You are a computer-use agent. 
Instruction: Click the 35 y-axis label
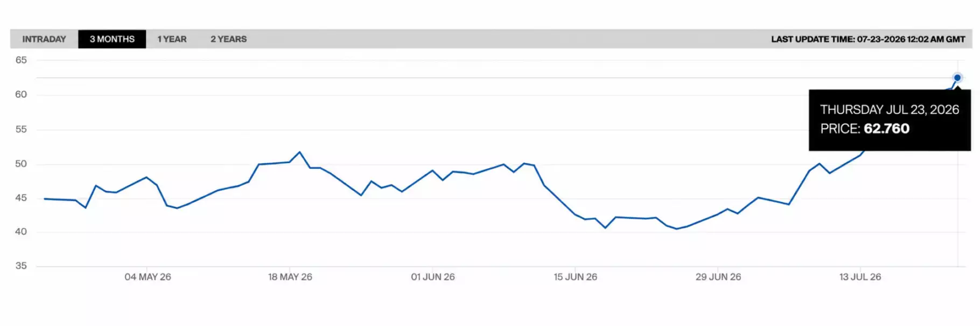pos(21,266)
